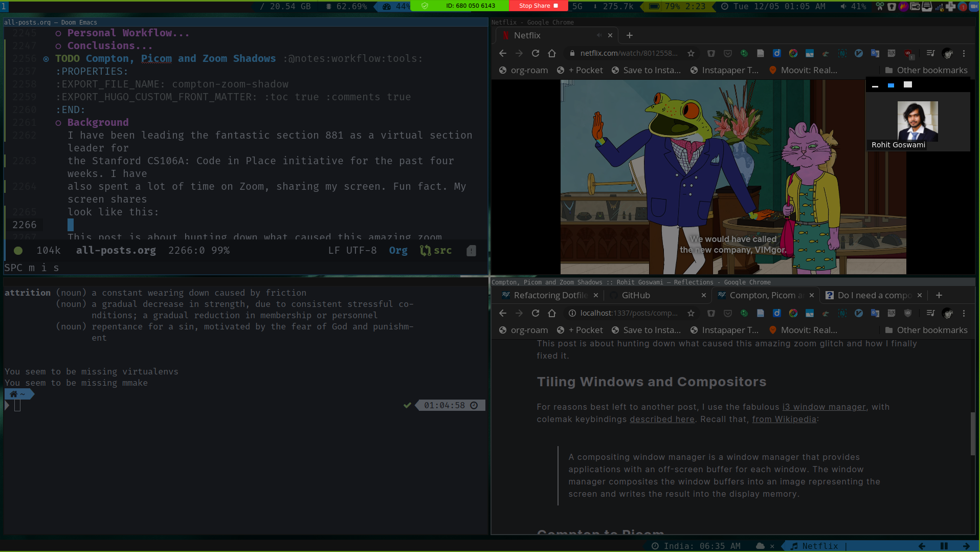Click the home button in the localhost window

tap(552, 313)
